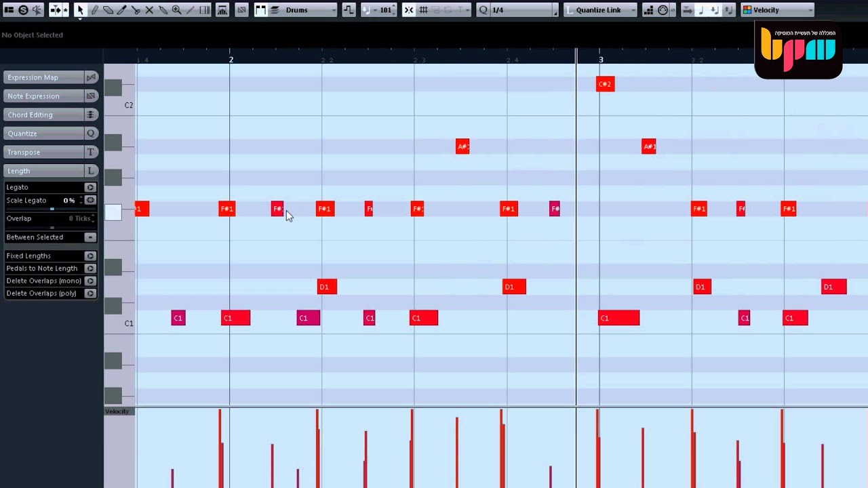Image resolution: width=868 pixels, height=488 pixels.
Task: Click the Edit Active Part Only layers icon
Action: tap(275, 10)
